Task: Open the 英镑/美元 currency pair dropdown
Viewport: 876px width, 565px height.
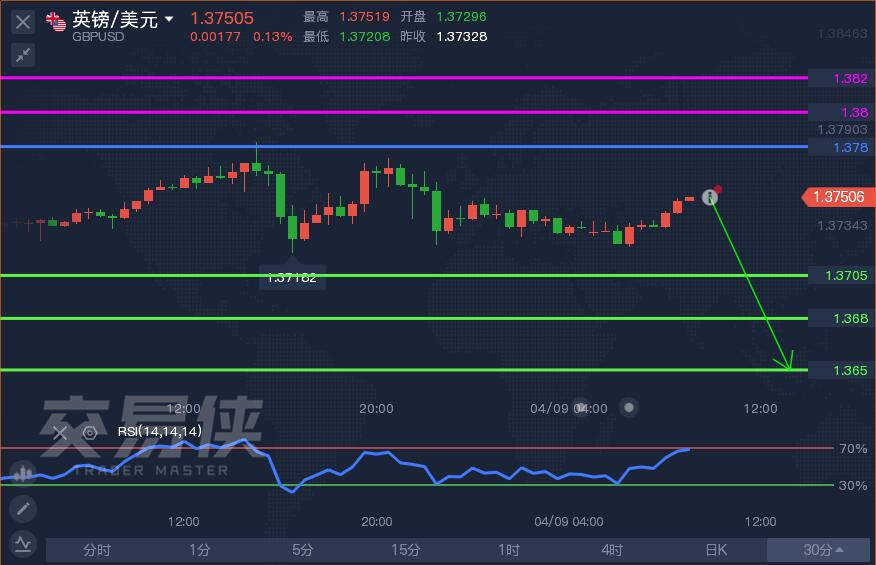Action: (168, 19)
